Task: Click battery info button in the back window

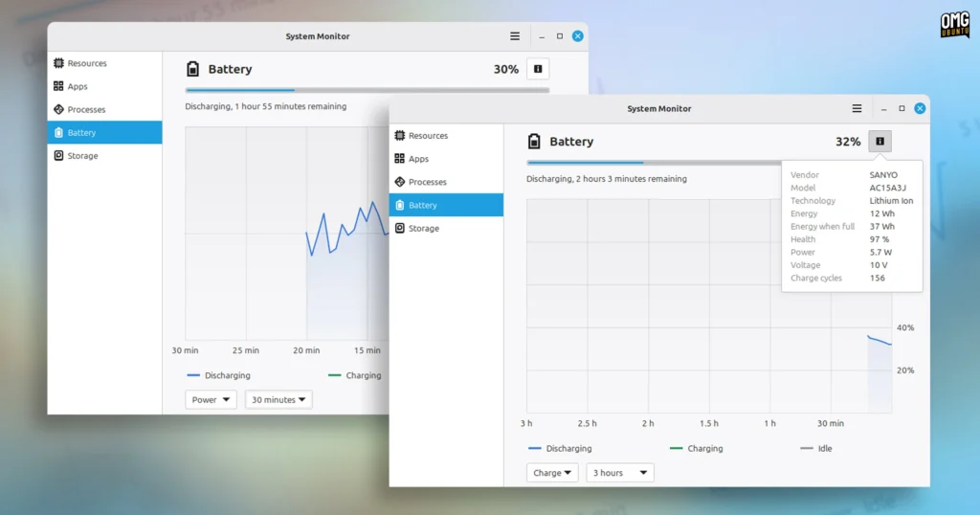Action: coord(538,69)
